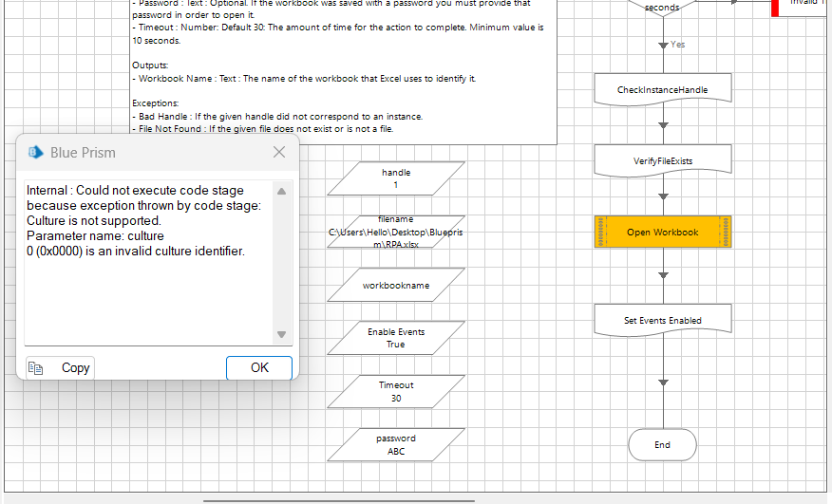Select the Set Events Enabled stage

pos(663,321)
